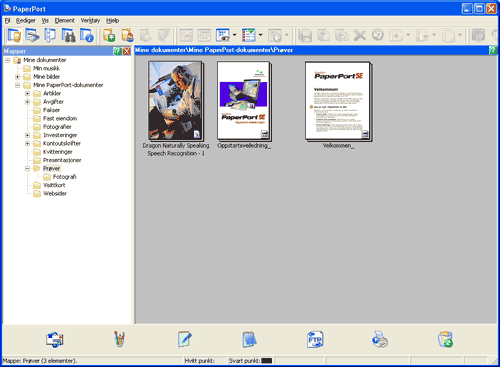Expand the Artikler folder node
The image size is (500, 367).
click(x=27, y=93)
